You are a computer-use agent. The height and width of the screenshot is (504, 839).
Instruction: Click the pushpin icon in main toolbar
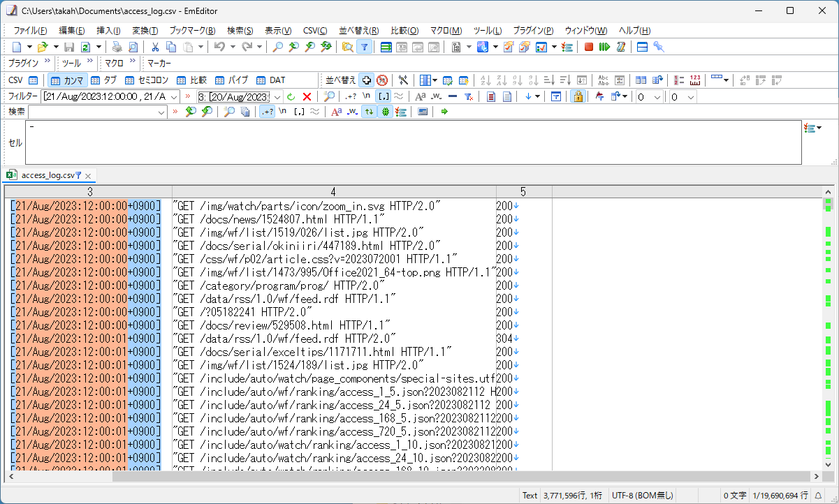(x=658, y=47)
